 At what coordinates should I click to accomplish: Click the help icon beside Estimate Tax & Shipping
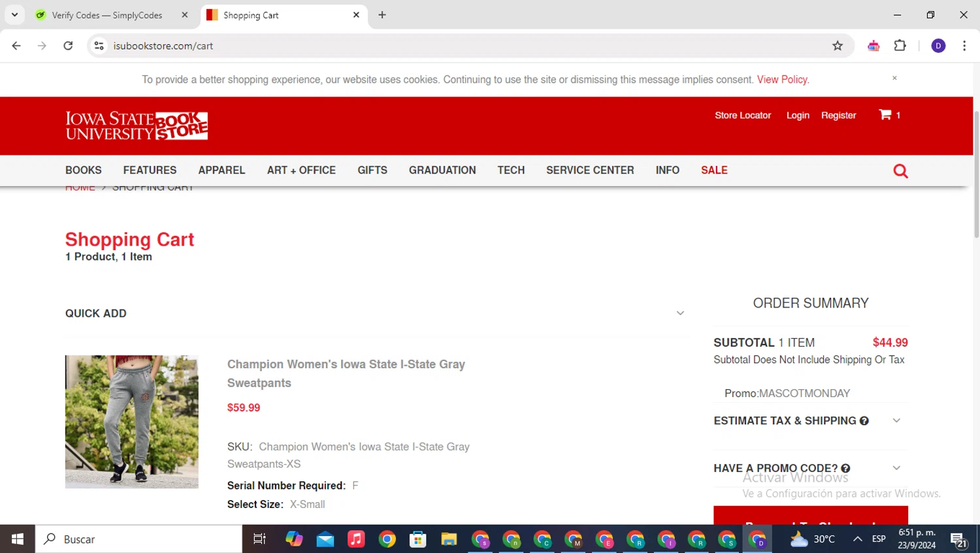(864, 421)
